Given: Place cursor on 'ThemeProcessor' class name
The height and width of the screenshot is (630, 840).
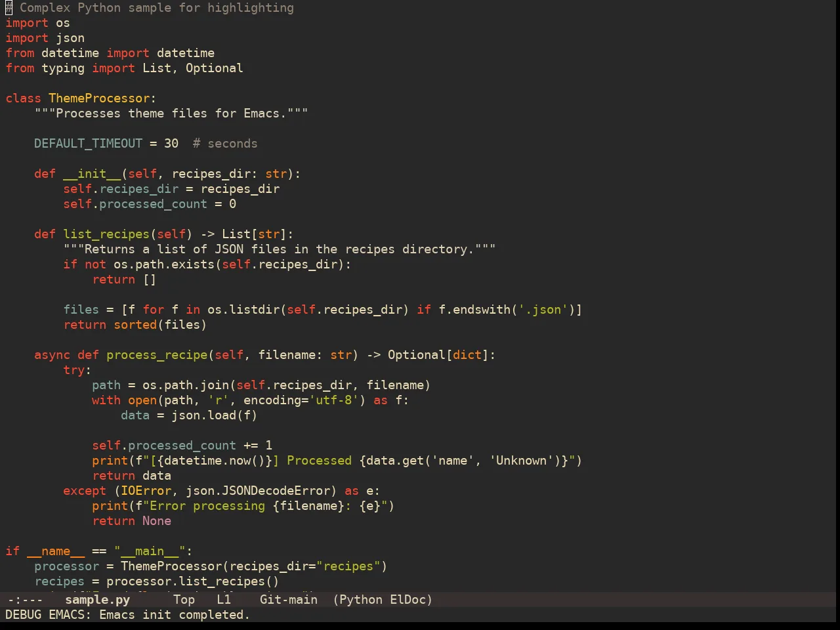Looking at the screenshot, I should coord(99,98).
